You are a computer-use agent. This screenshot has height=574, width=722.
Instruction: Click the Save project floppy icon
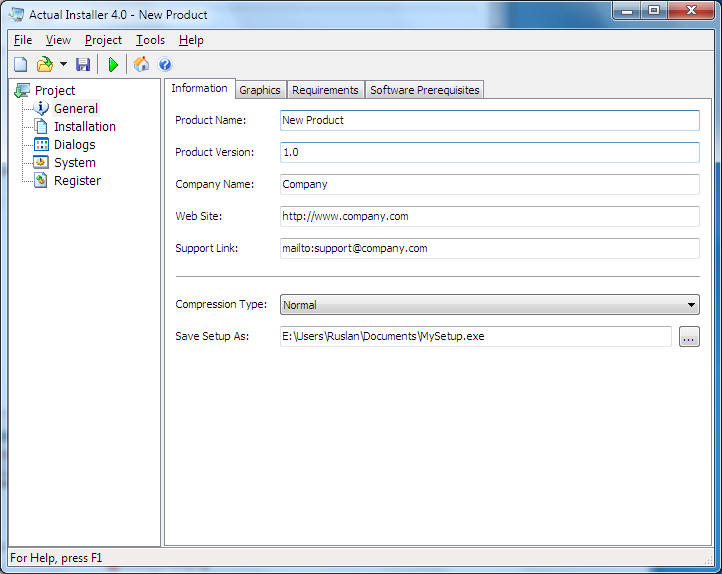point(83,64)
